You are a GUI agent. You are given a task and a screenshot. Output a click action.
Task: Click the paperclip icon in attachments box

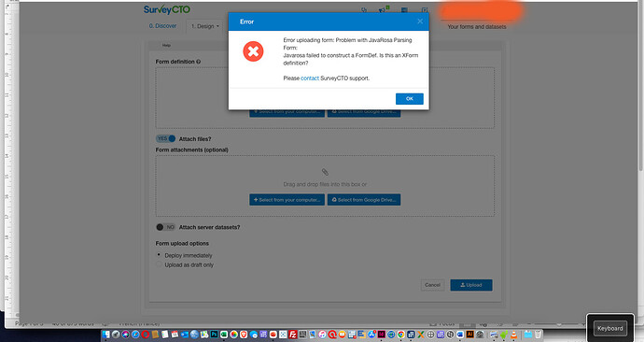pos(325,172)
